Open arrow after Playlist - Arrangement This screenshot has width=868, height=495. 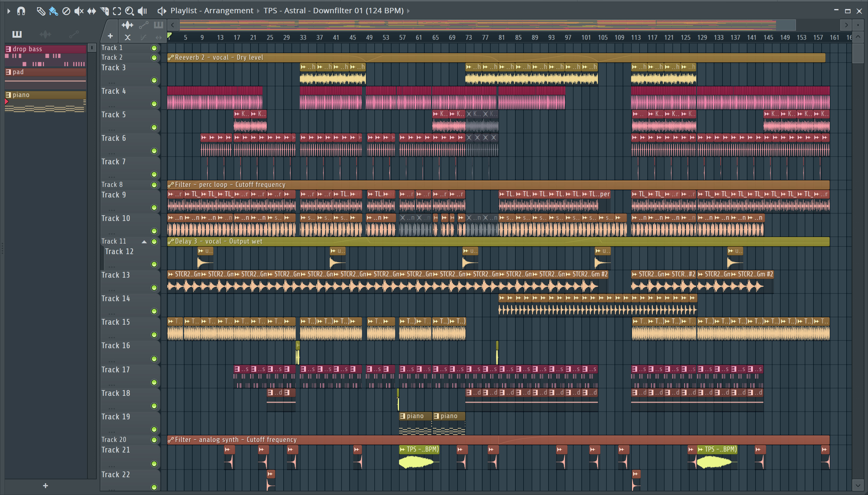[x=258, y=11]
